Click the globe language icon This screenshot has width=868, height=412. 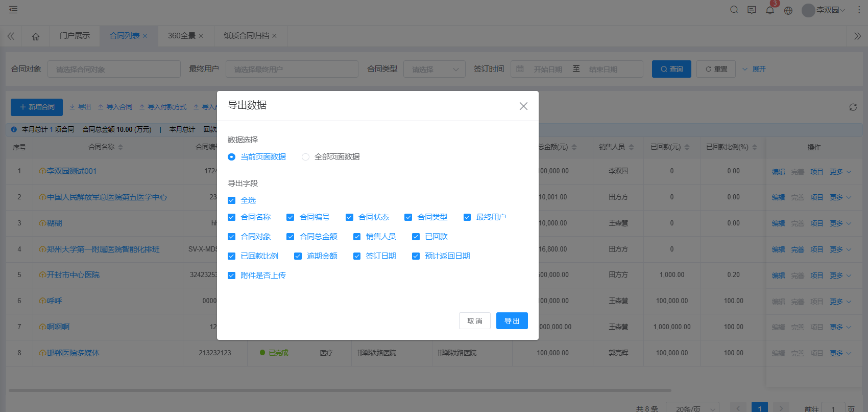point(788,10)
